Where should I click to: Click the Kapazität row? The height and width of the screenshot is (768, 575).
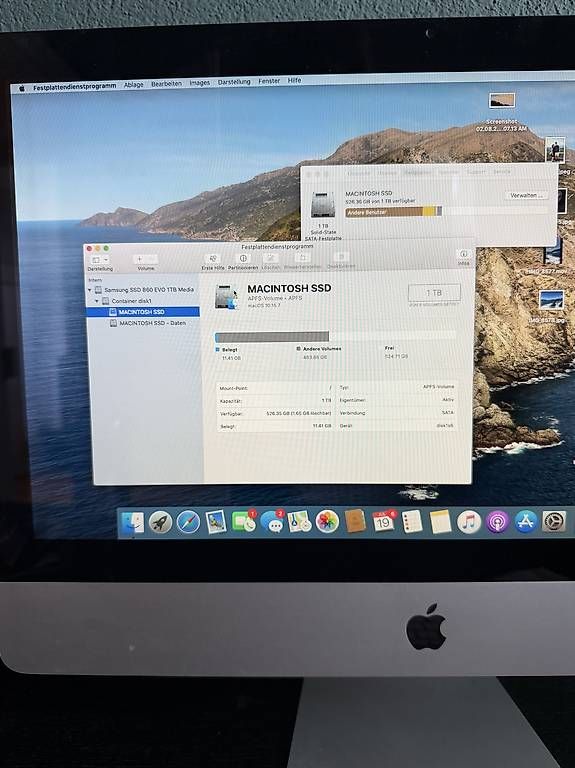275,401
